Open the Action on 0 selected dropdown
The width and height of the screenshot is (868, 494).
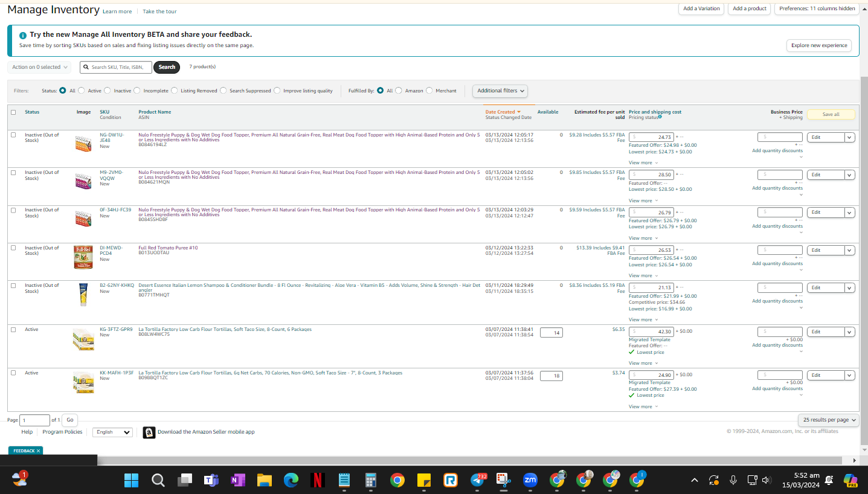[x=40, y=67]
